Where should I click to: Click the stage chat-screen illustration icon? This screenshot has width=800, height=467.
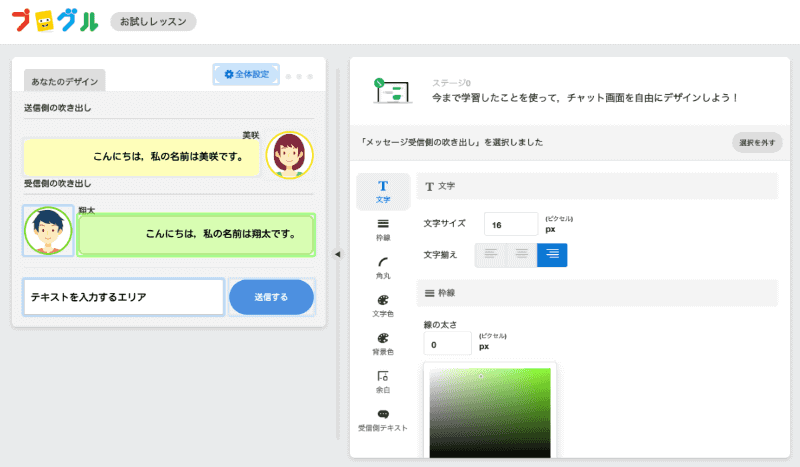[x=392, y=91]
